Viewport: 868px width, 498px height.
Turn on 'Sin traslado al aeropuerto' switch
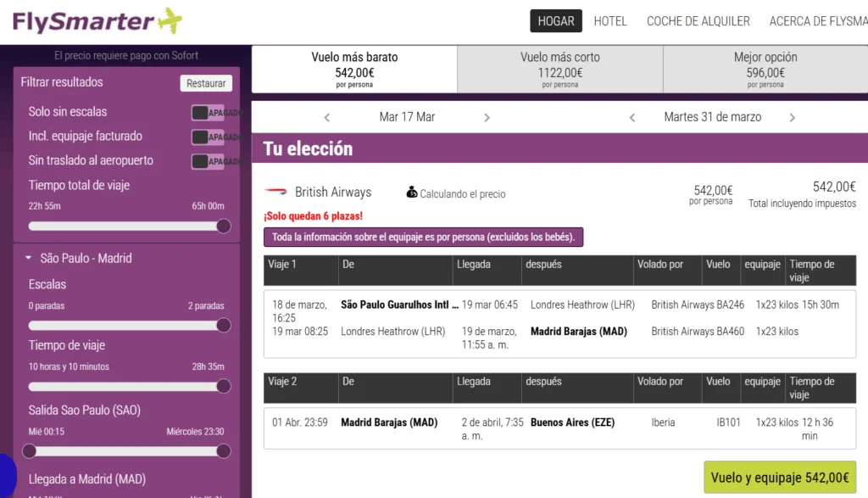coord(208,161)
